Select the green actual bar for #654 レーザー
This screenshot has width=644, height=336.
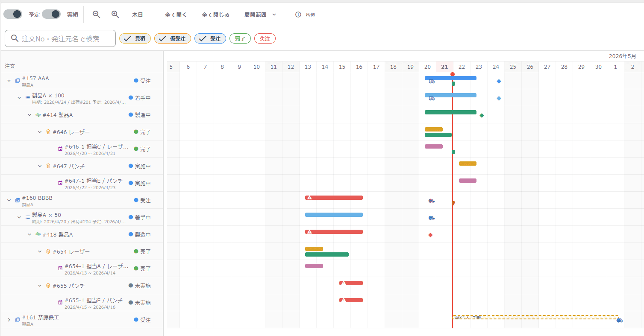pyautogui.click(x=327, y=254)
